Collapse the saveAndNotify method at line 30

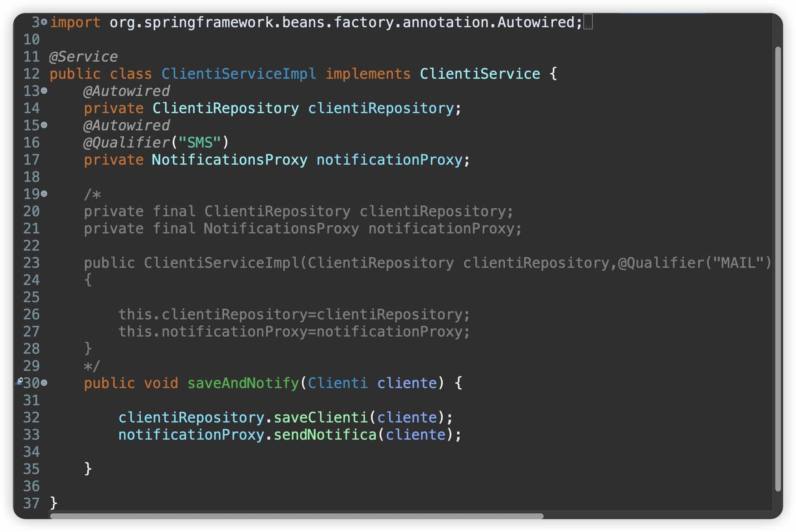tap(44, 383)
